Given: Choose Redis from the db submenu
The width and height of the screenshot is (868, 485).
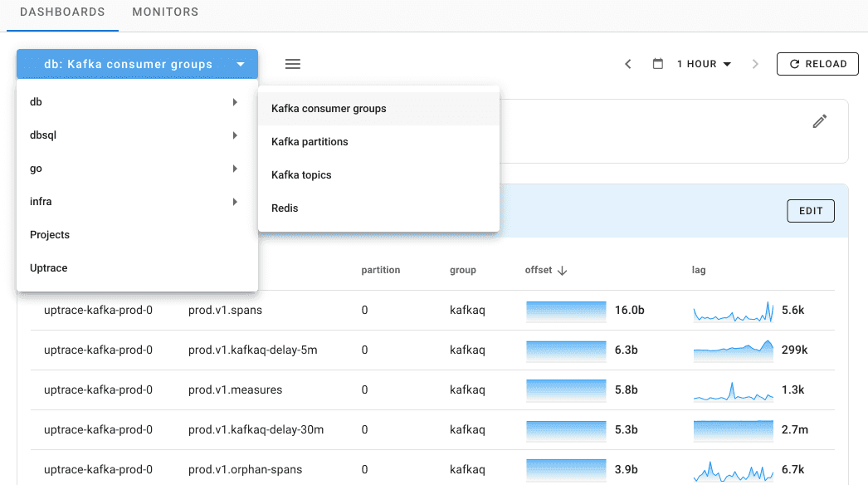Looking at the screenshot, I should click(x=285, y=208).
